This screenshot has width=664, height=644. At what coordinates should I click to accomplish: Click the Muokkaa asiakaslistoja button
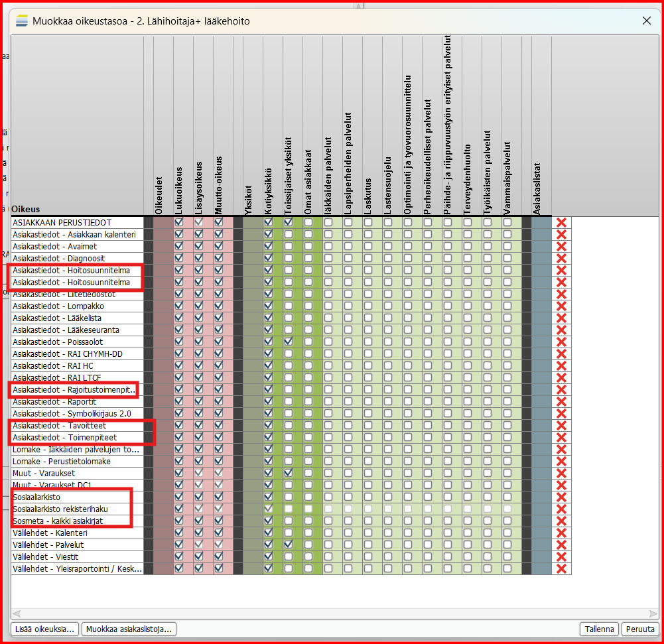129,629
